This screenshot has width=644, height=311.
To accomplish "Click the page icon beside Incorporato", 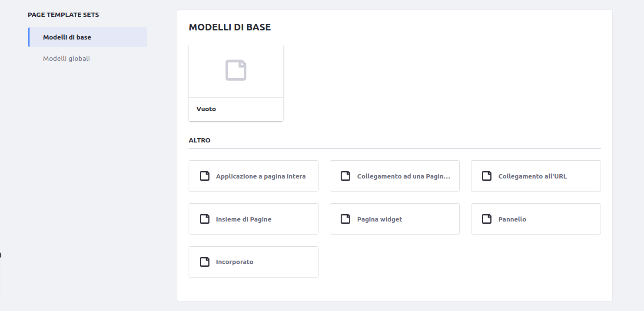I will click(204, 261).
